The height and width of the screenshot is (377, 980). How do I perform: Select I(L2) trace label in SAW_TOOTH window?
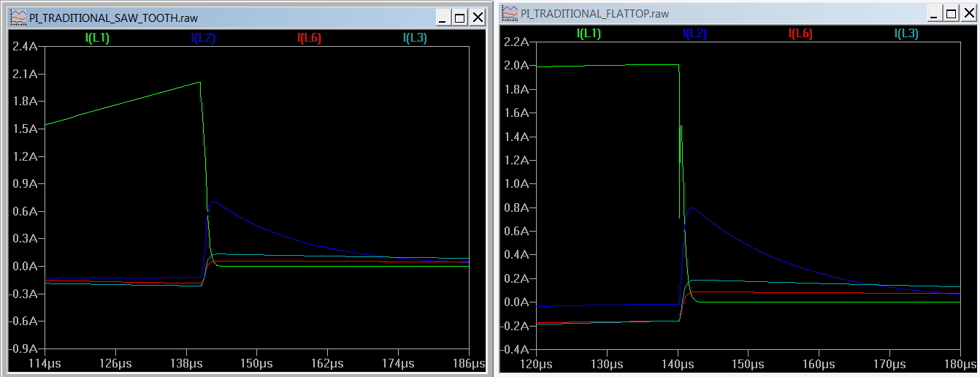click(203, 38)
